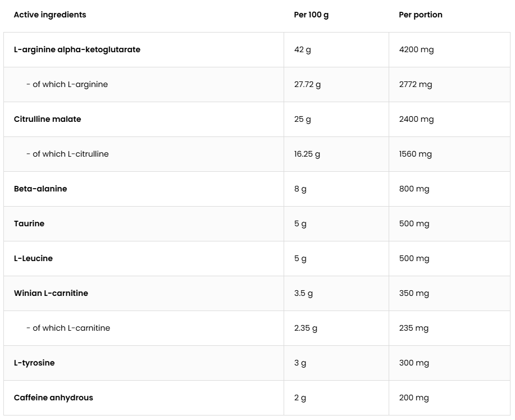Select the 'L-arginine alpha-ketoglutarate' ingredient name
The width and height of the screenshot is (515, 420).
pos(77,50)
